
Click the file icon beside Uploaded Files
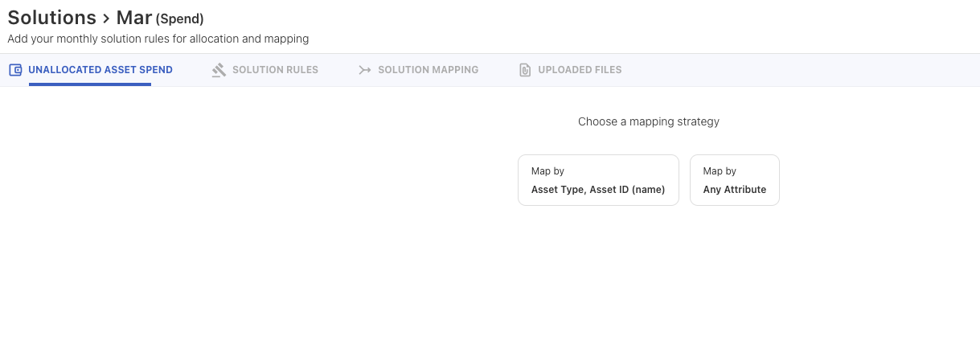click(x=524, y=70)
